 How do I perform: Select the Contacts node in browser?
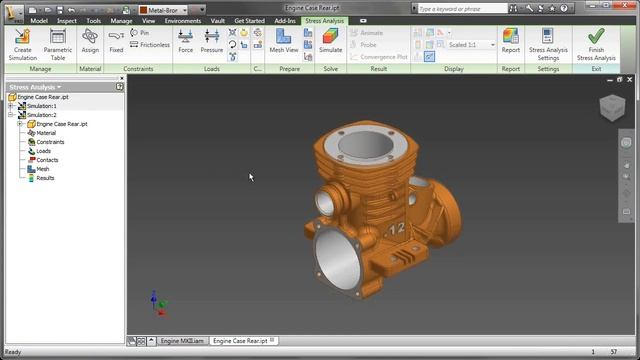click(43, 160)
